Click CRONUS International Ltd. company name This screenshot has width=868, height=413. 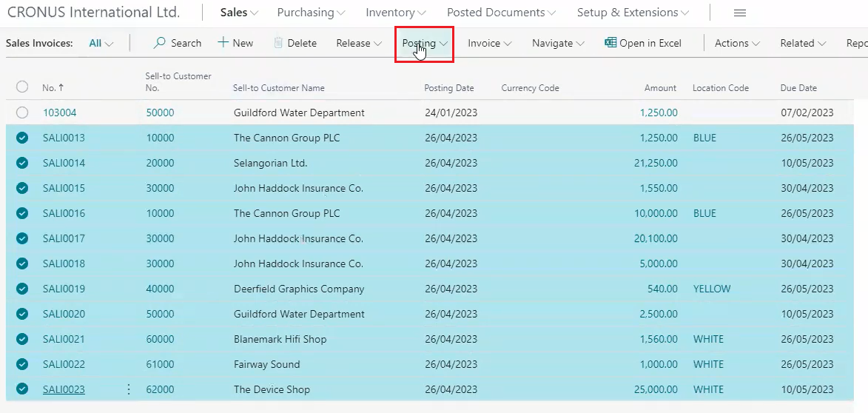93,12
